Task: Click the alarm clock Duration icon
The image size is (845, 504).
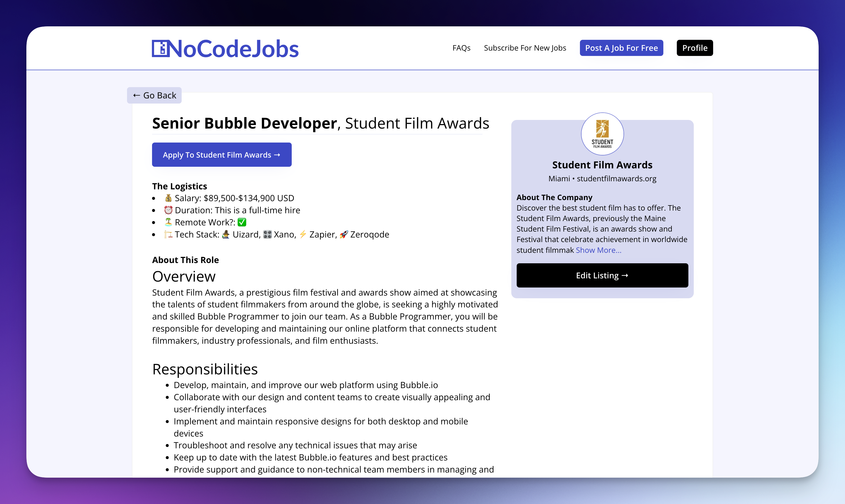Action: (x=168, y=210)
